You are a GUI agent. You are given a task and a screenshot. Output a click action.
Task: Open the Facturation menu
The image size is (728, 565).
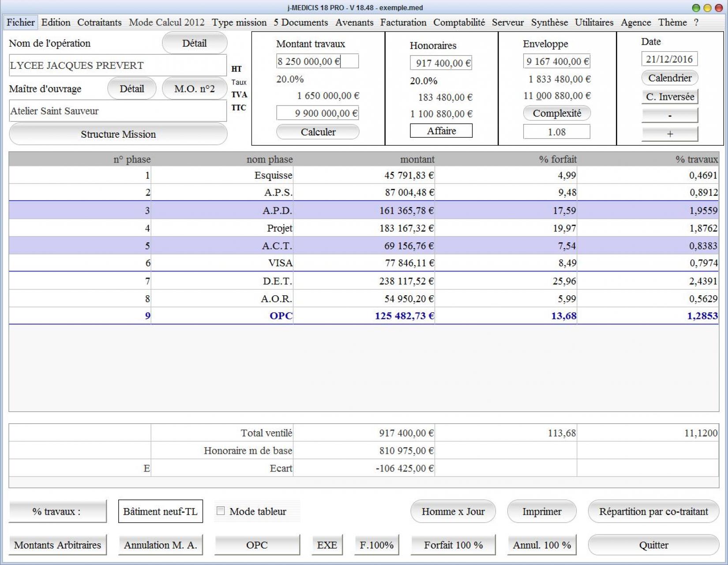tap(403, 23)
